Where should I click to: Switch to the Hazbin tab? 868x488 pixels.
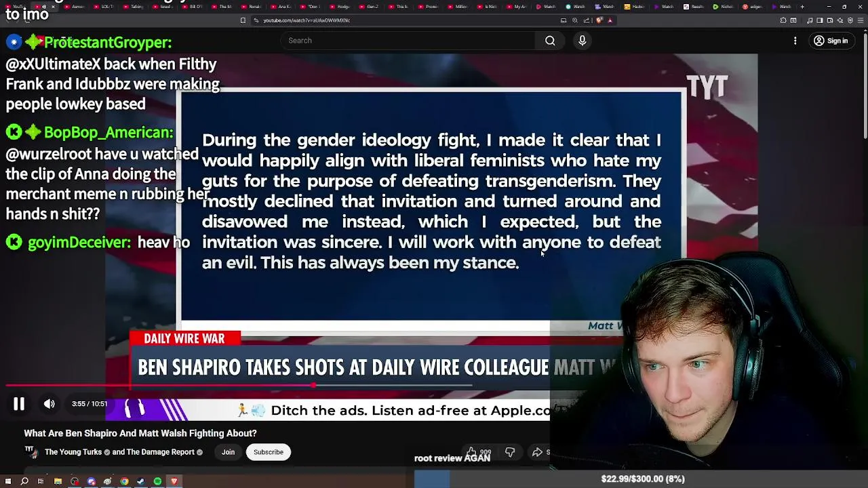[634, 7]
